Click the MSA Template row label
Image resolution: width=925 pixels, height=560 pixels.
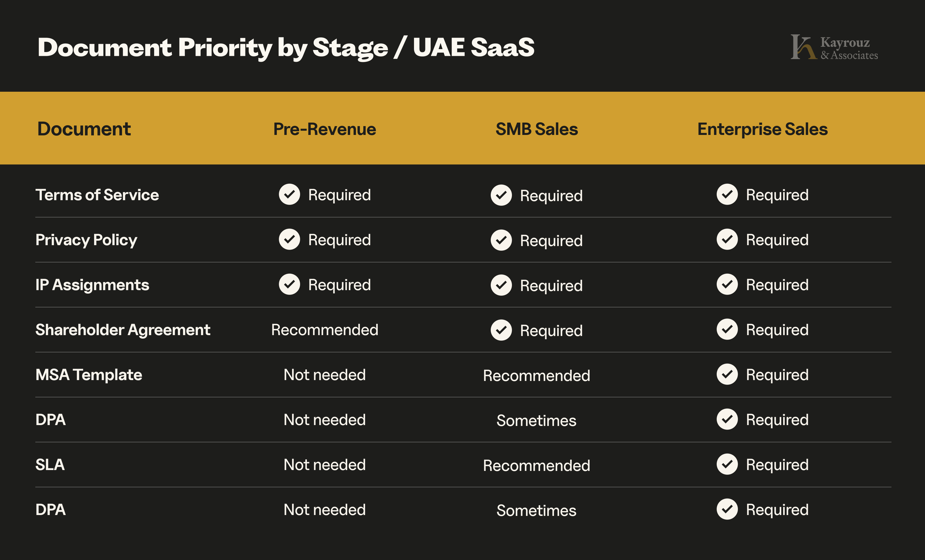89,375
